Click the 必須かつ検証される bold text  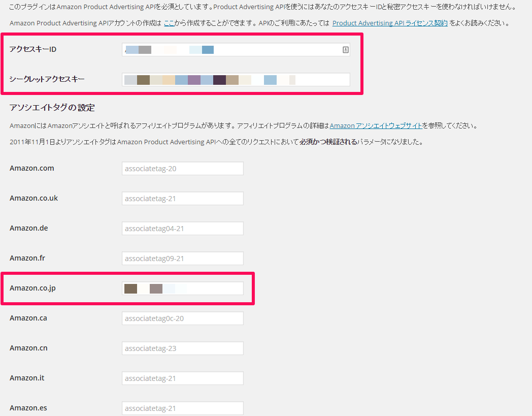(328, 142)
